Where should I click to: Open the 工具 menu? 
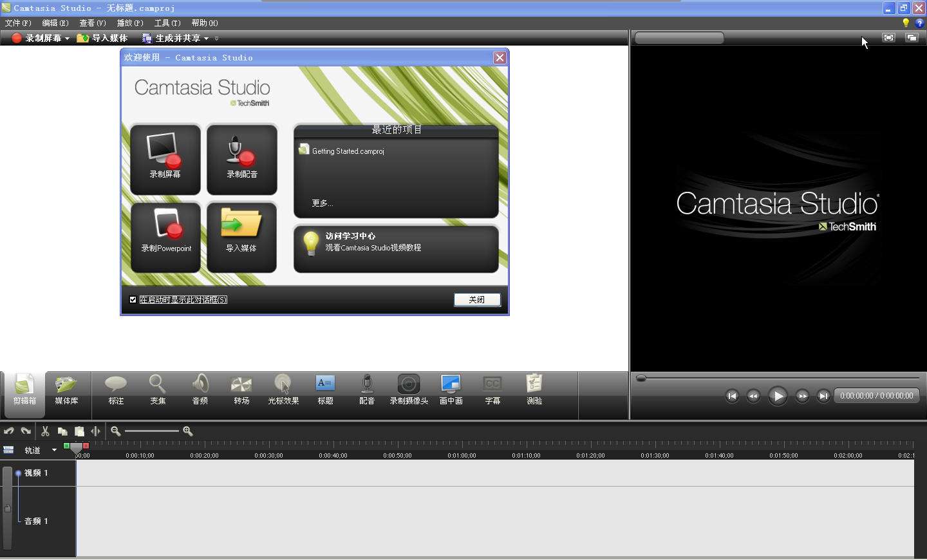tap(167, 23)
